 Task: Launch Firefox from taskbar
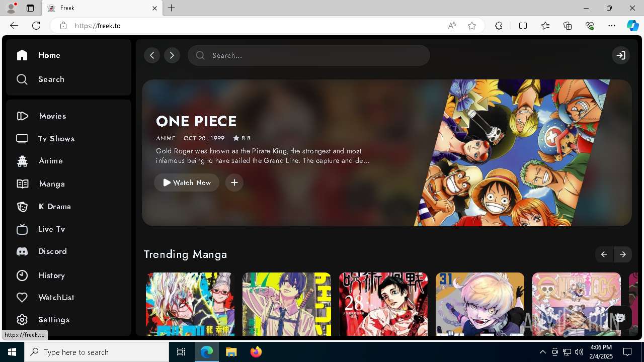coord(256,352)
